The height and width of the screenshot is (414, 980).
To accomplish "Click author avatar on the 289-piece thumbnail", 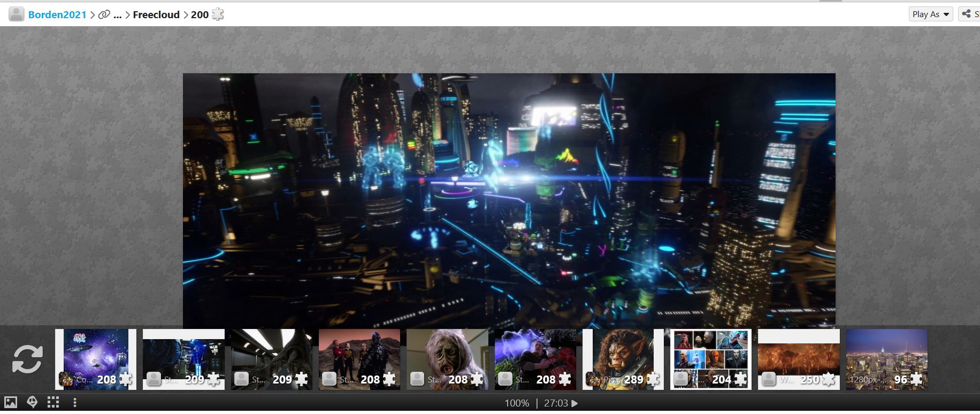I will click(593, 379).
